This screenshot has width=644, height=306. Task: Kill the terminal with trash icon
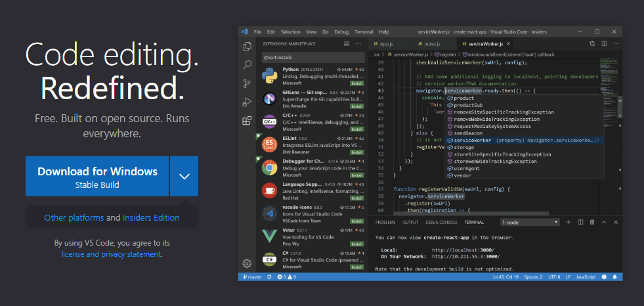(x=592, y=222)
